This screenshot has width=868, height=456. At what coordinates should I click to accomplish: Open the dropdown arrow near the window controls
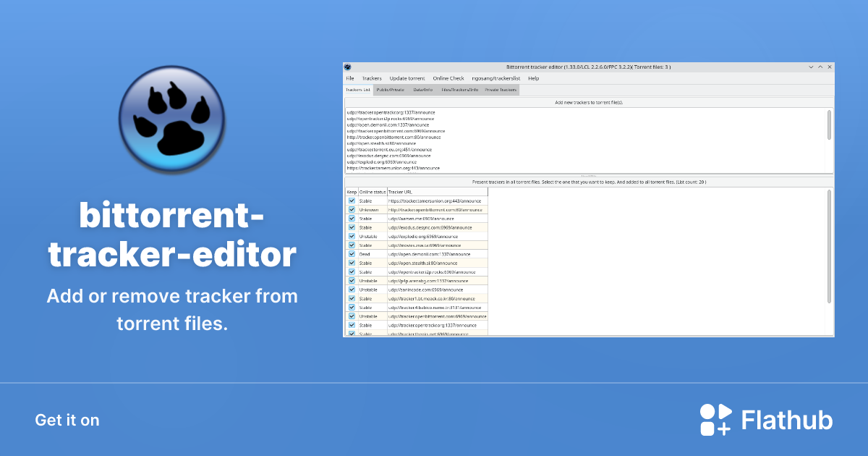[x=810, y=67]
